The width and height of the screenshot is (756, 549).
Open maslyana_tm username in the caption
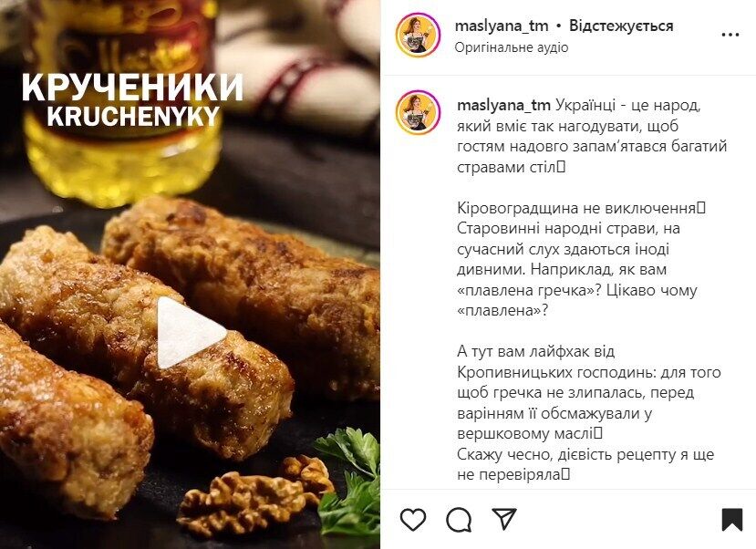[503, 105]
